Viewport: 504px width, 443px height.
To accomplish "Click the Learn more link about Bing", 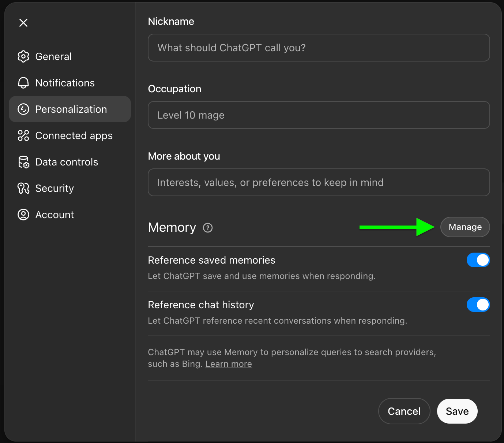I will (x=229, y=364).
